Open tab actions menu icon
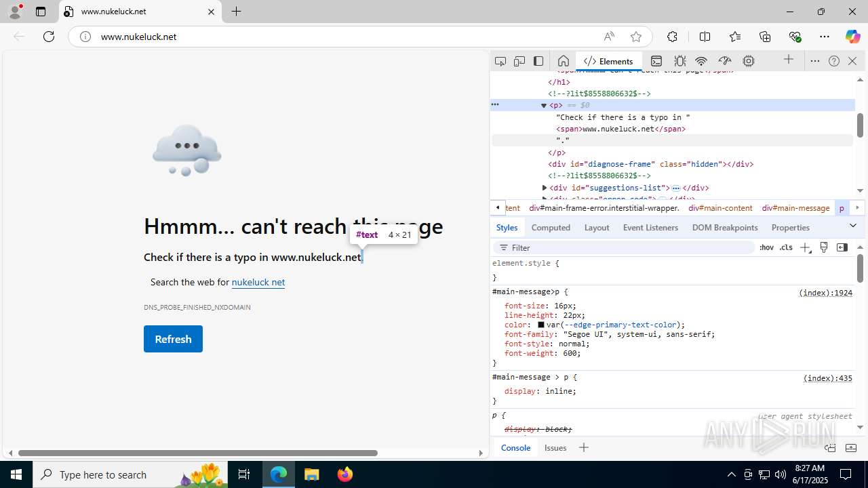This screenshot has width=868, height=488. tap(41, 12)
